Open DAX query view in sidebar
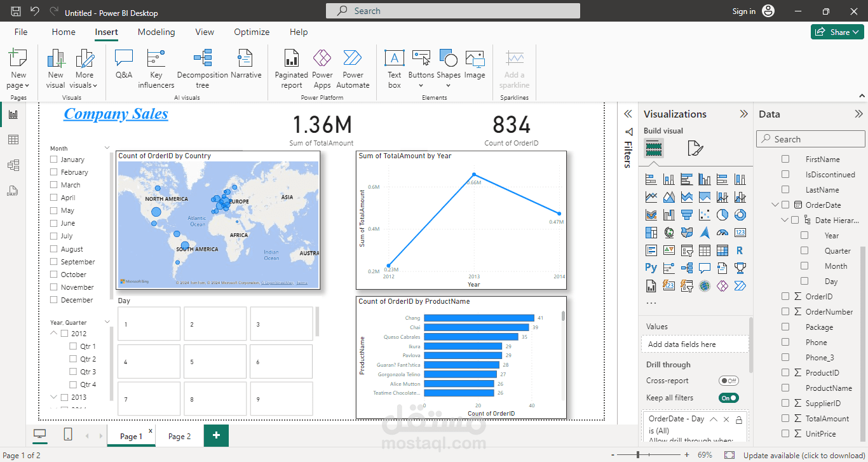Screen dimensions: 868x462 click(13, 191)
